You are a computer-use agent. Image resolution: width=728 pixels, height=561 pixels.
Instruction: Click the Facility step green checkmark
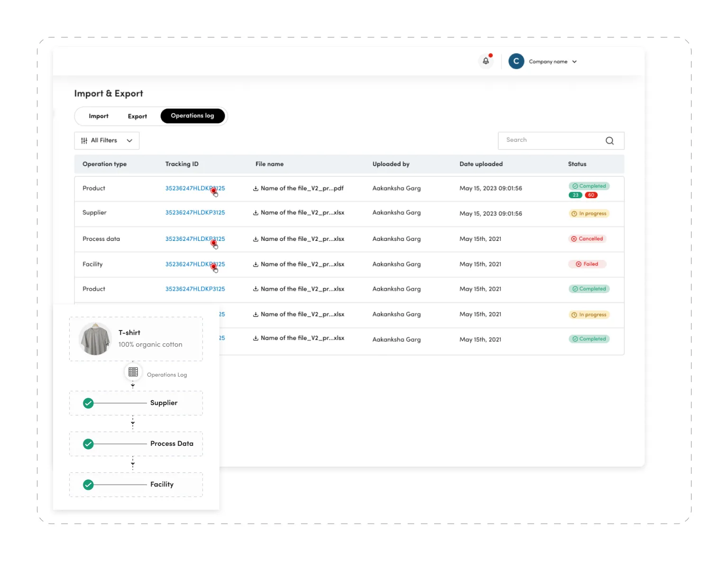tap(88, 485)
